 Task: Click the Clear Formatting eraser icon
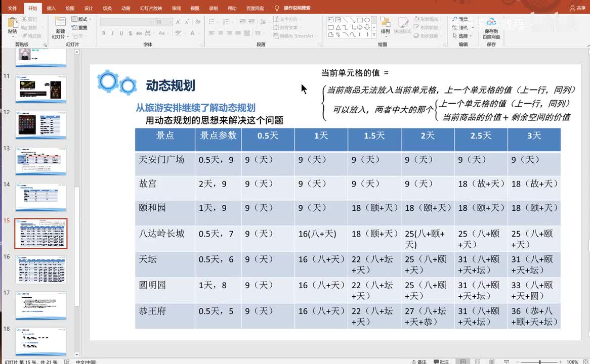[x=198, y=22]
